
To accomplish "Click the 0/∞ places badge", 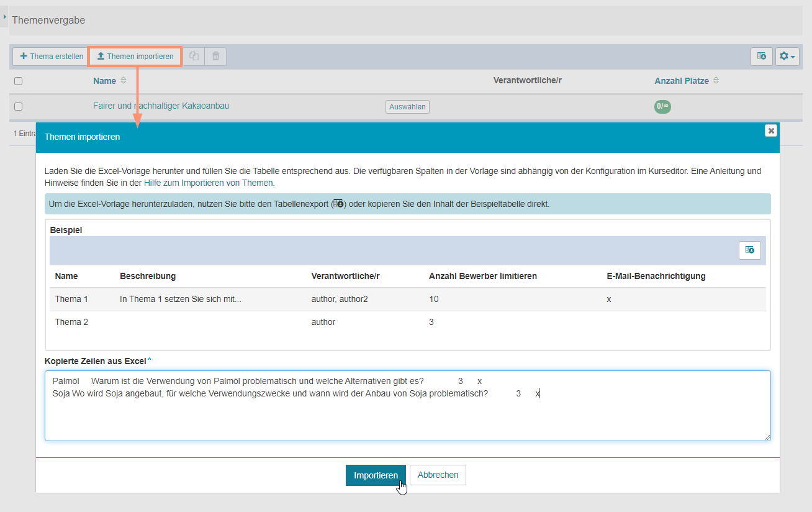I will tap(662, 107).
